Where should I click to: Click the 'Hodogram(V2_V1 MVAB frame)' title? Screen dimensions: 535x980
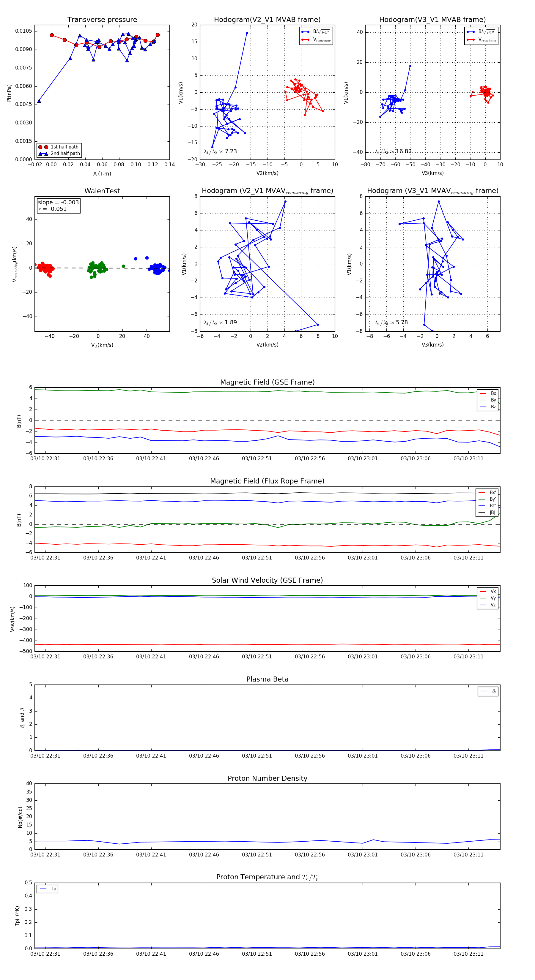point(267,20)
